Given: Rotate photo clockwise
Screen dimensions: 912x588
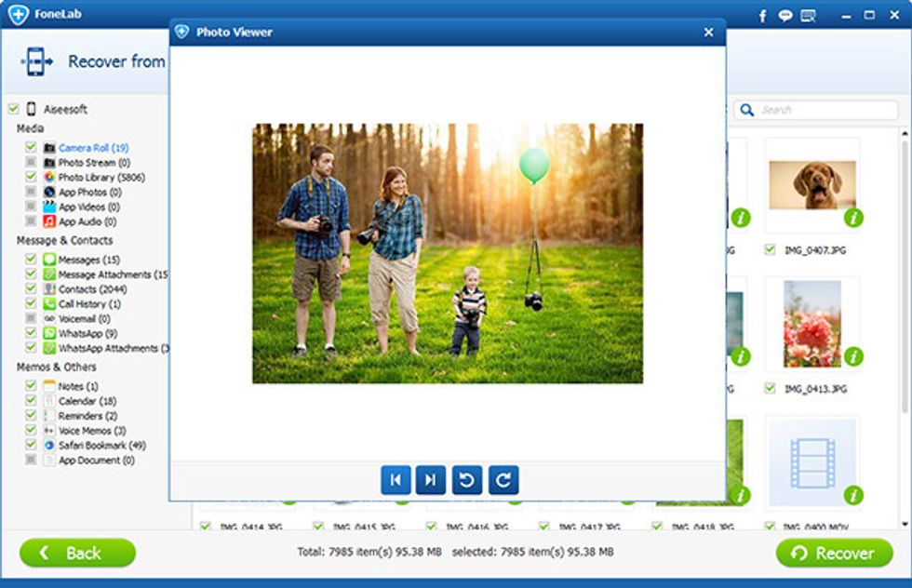Looking at the screenshot, I should point(503,480).
